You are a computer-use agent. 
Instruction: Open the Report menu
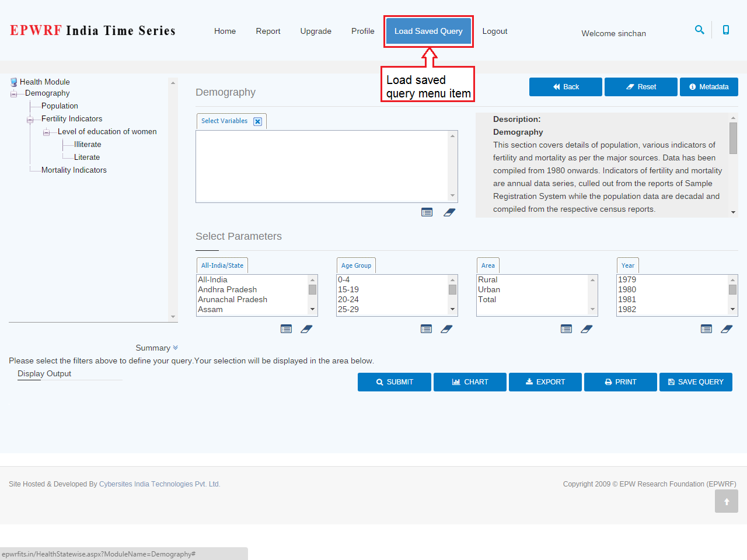[268, 31]
